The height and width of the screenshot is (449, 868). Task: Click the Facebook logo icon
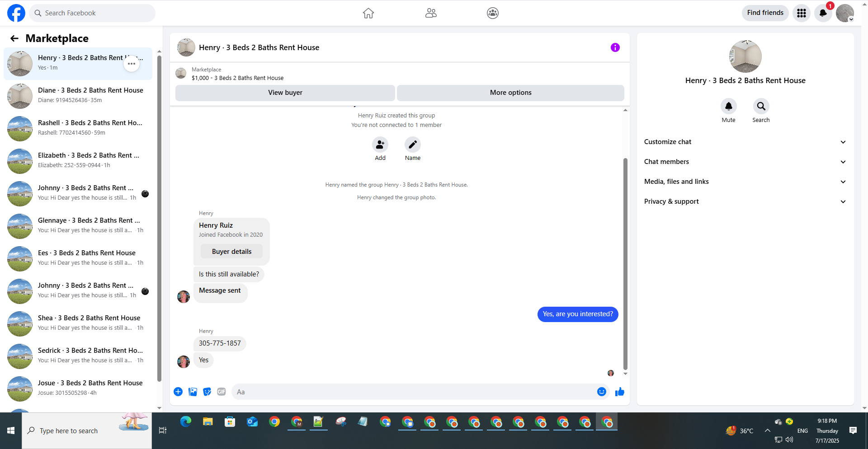(16, 13)
